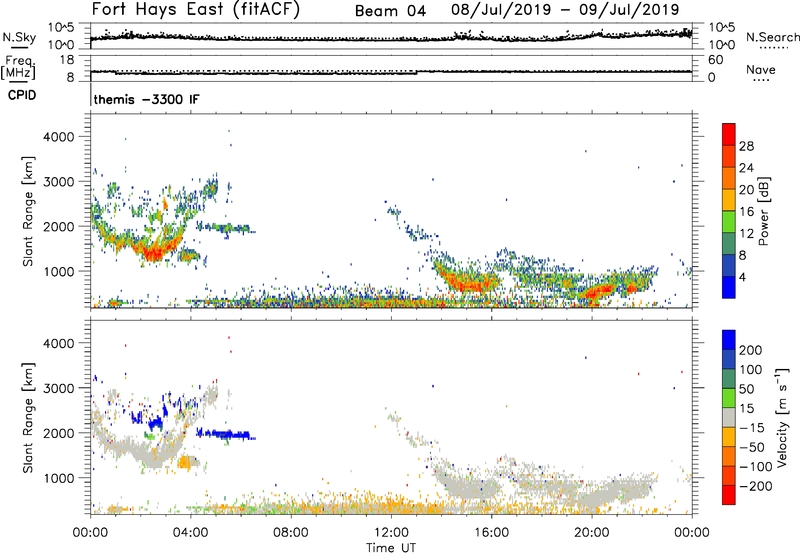
Task: Click the 'Slant Range [km]' label of the power panel
Action: point(28,211)
